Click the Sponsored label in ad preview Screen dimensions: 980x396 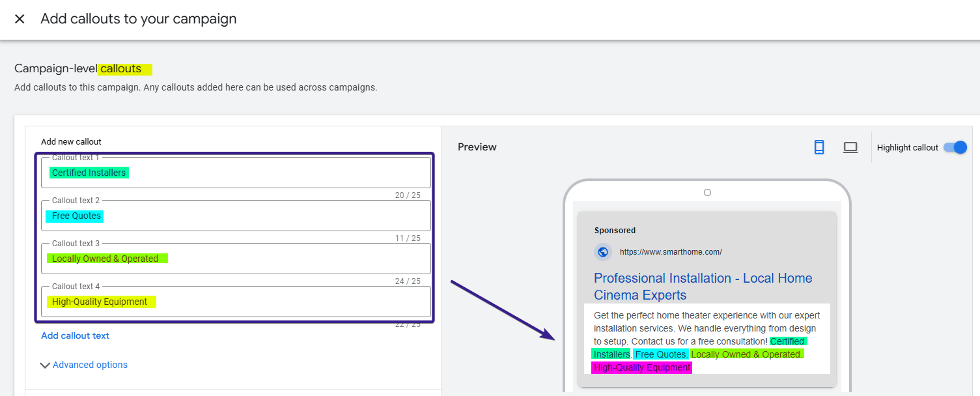point(615,231)
